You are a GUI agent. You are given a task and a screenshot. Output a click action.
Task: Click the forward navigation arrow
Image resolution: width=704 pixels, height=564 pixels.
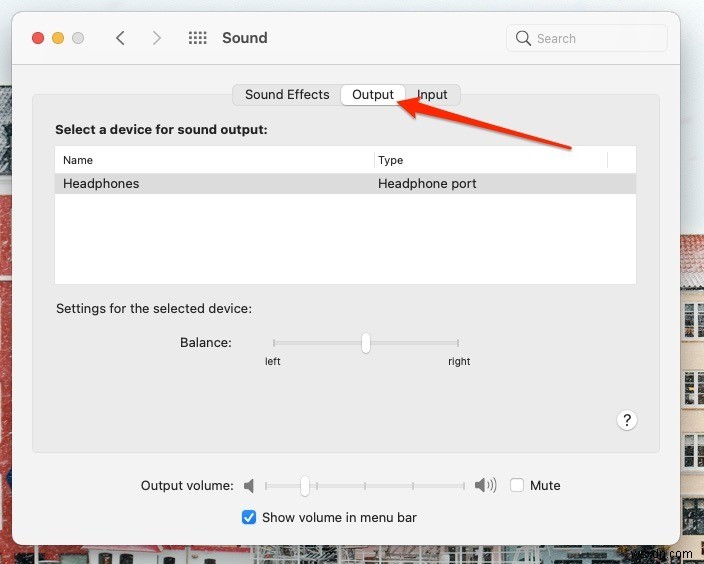(x=157, y=38)
